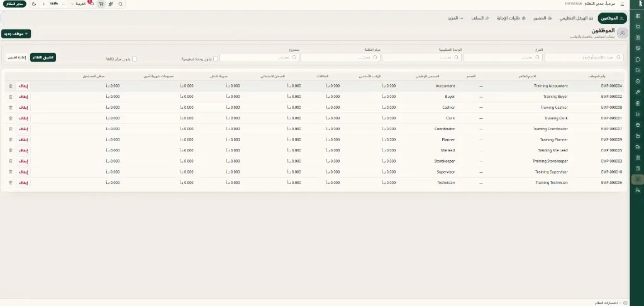Focus the name or code search field
This screenshot has width=644, height=306.
584,57
